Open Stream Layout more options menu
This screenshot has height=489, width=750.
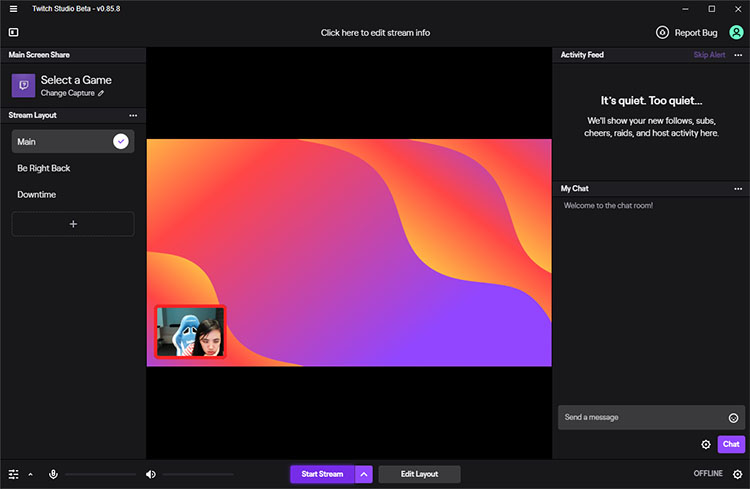[x=133, y=115]
